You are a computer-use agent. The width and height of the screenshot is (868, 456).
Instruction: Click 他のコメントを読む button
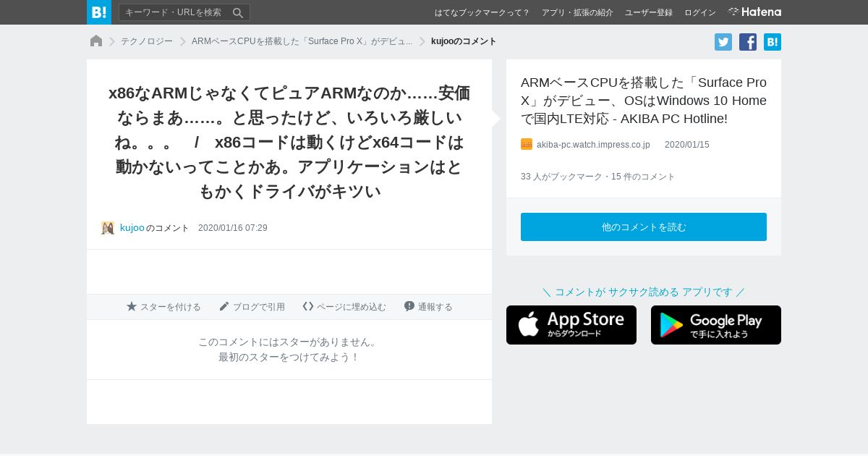pyautogui.click(x=644, y=227)
